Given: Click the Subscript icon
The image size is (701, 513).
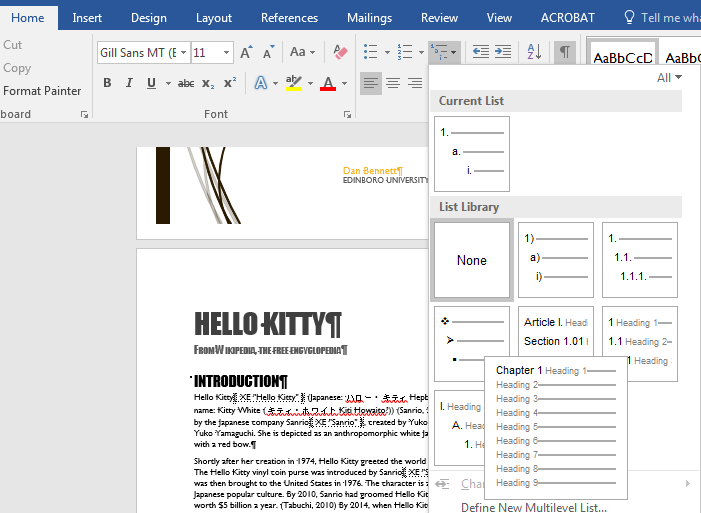Looking at the screenshot, I should coord(208,84).
